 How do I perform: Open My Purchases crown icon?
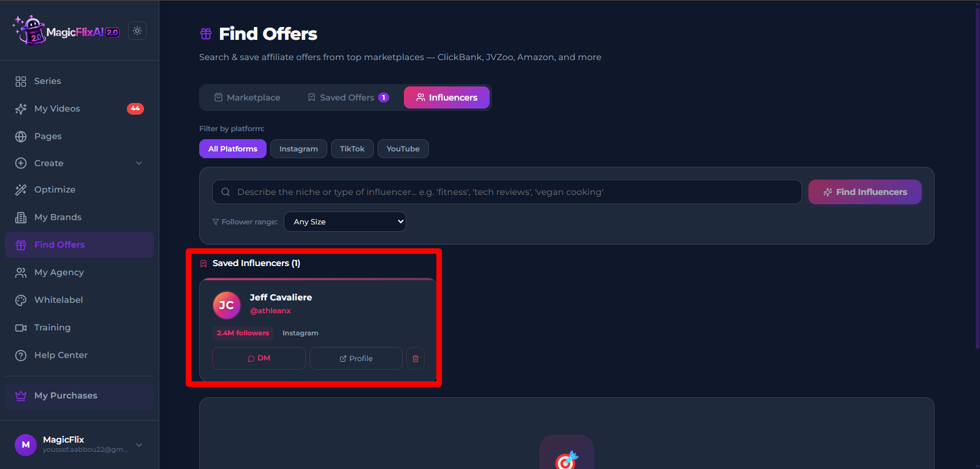coord(21,395)
